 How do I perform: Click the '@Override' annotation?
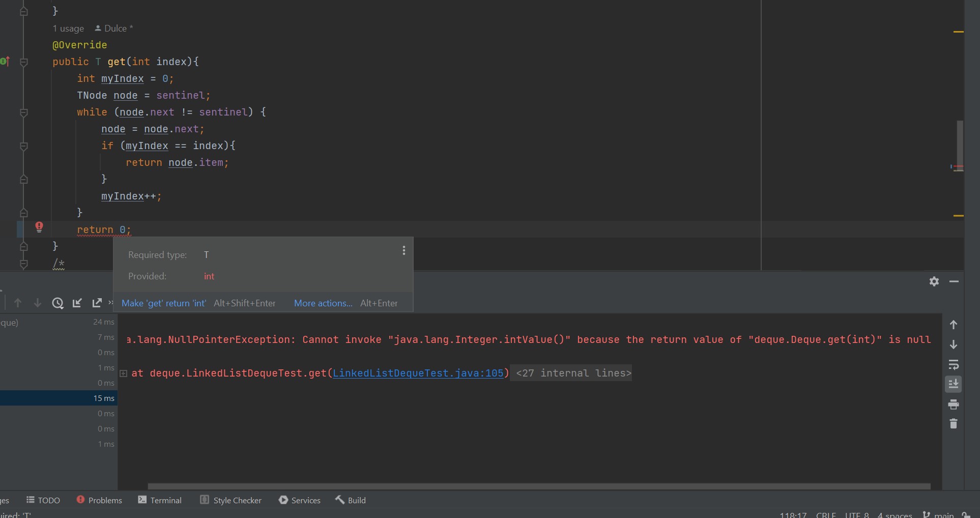(x=79, y=45)
